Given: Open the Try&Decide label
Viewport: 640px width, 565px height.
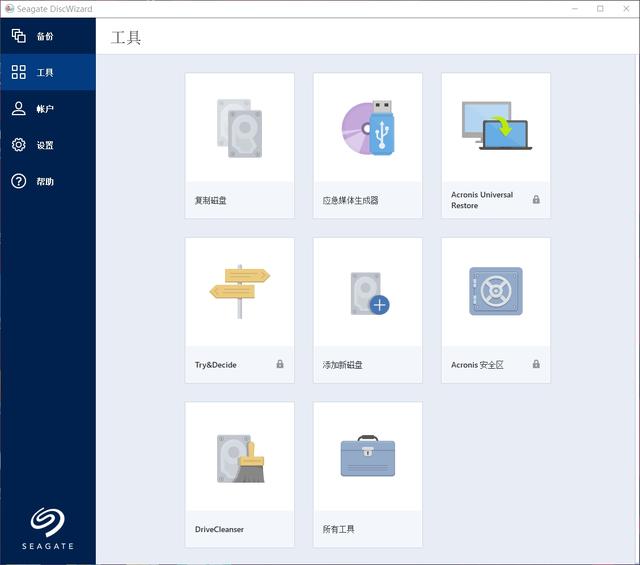Looking at the screenshot, I should coord(216,365).
